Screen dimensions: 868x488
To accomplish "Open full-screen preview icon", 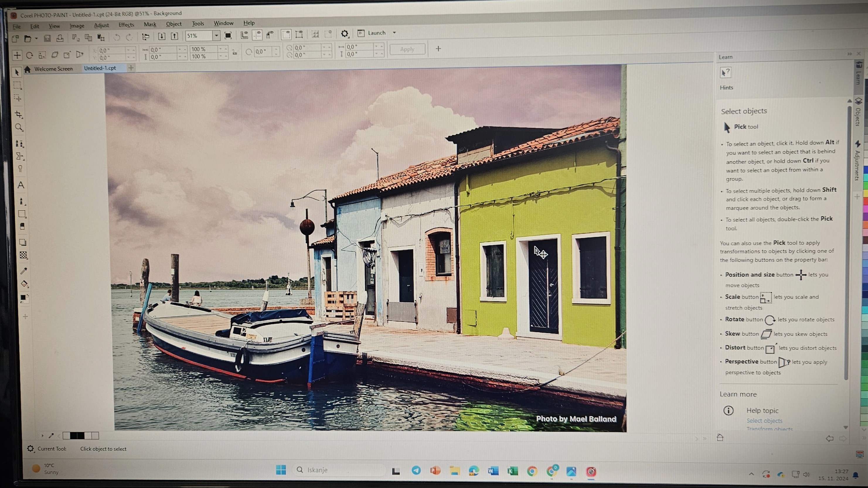I will pos(228,35).
